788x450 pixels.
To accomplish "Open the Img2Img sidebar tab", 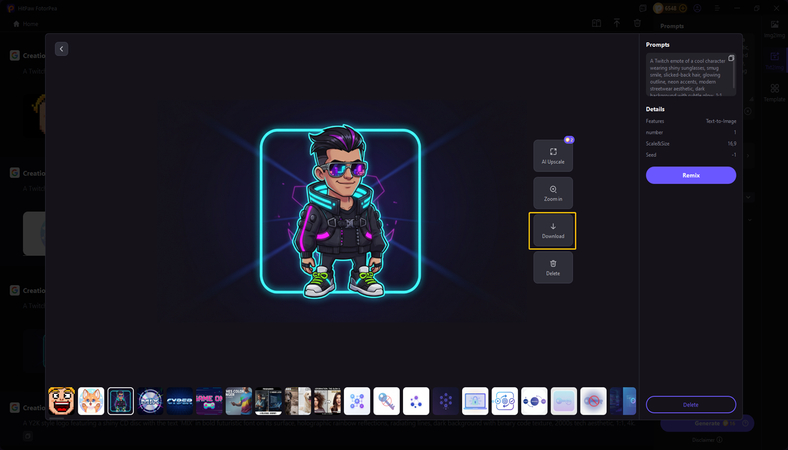I will tap(774, 29).
